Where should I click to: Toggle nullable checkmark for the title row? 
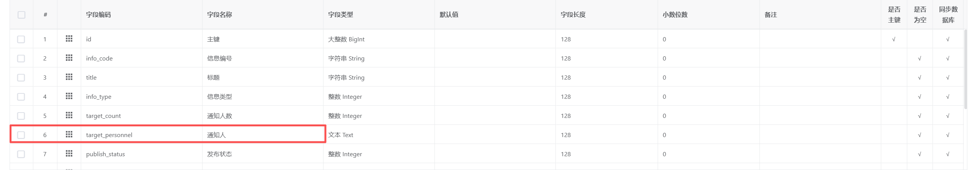point(920,78)
